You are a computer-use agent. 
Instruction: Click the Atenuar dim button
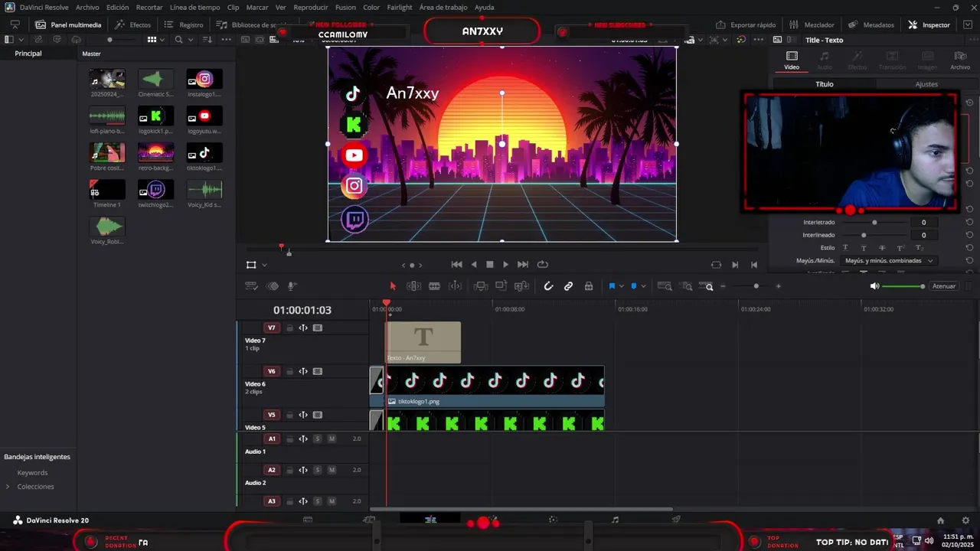point(944,286)
